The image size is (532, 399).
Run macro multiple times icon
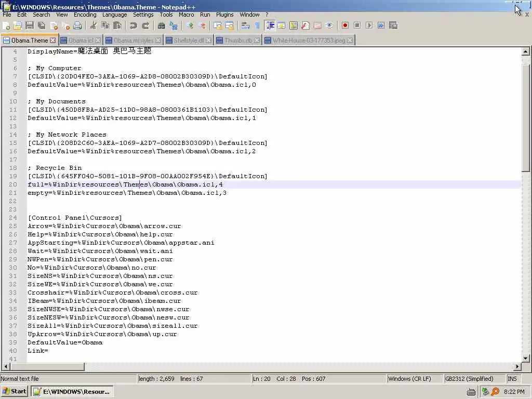click(381, 25)
